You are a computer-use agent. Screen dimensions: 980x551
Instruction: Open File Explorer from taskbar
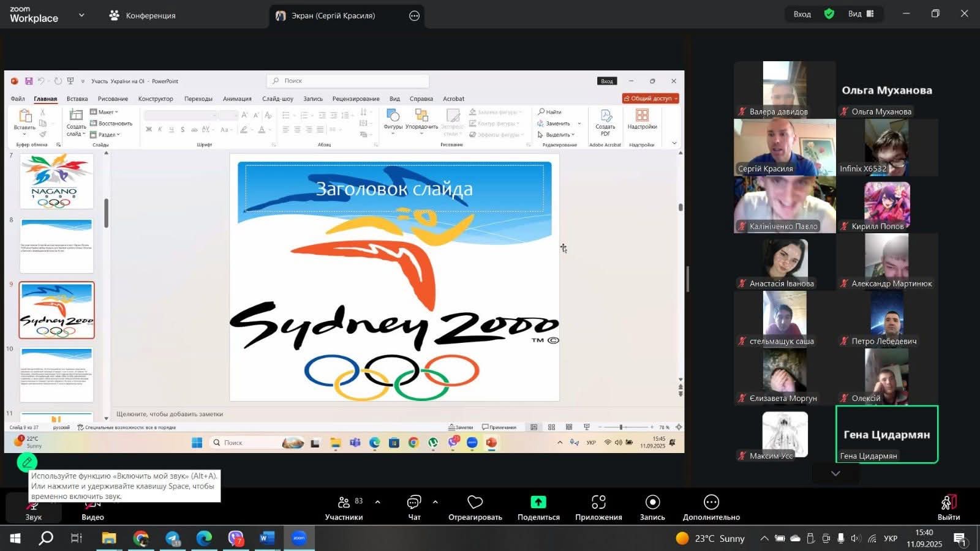[x=109, y=538]
